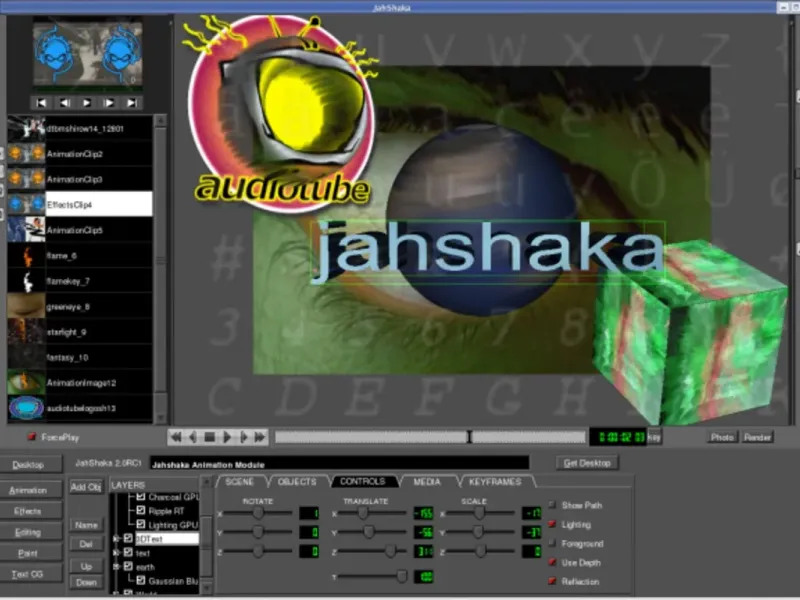
Task: Toggle the Lighting checkbox in controls
Action: pyautogui.click(x=552, y=524)
